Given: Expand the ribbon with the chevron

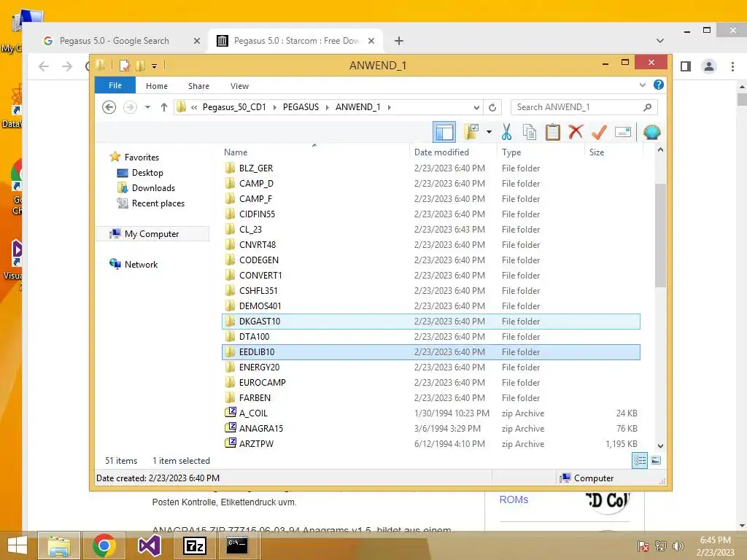Looking at the screenshot, I should [643, 85].
